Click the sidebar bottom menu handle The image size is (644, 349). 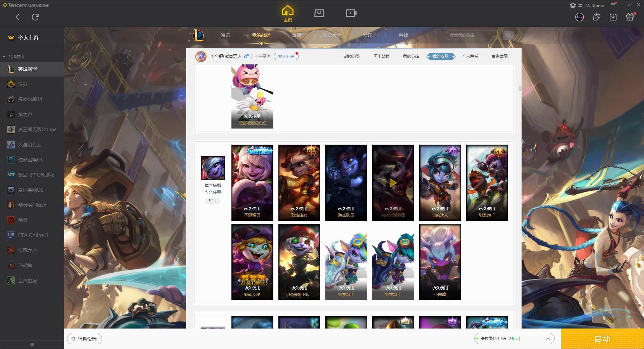tap(32, 344)
